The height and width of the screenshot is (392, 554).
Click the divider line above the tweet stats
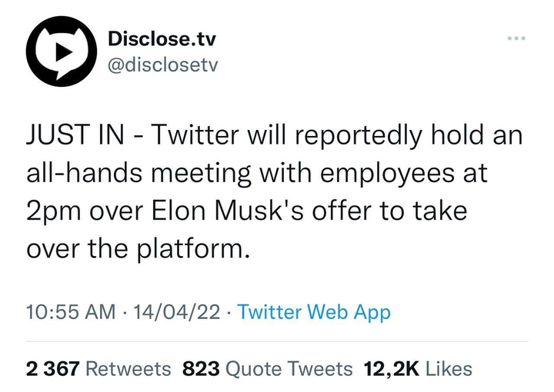(x=277, y=341)
